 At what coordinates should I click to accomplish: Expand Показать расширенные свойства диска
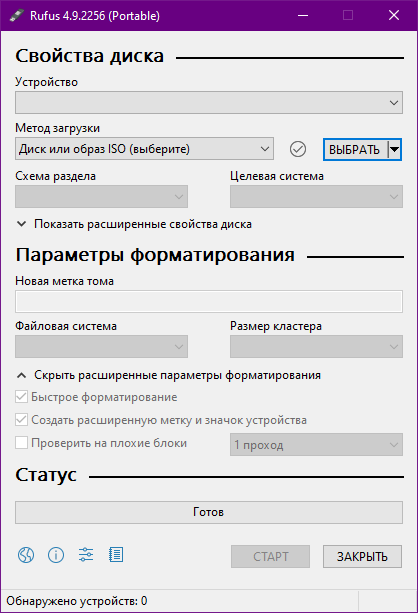click(134, 224)
